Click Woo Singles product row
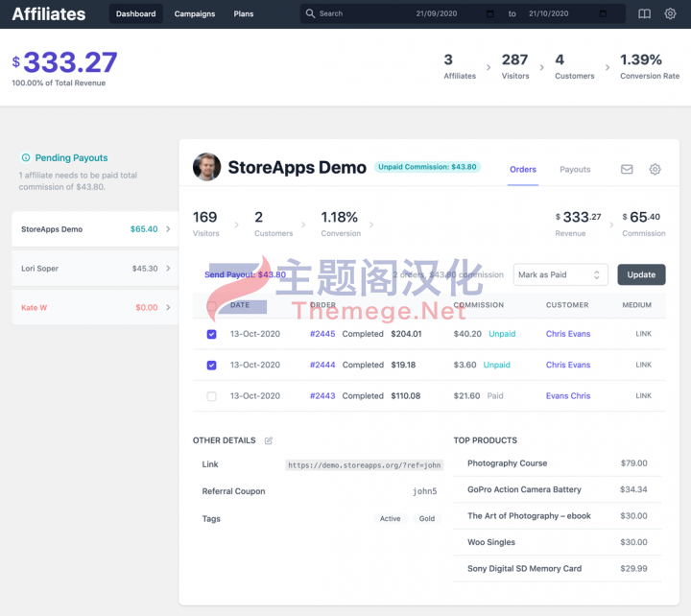This screenshot has height=616, width=691. pos(557,542)
